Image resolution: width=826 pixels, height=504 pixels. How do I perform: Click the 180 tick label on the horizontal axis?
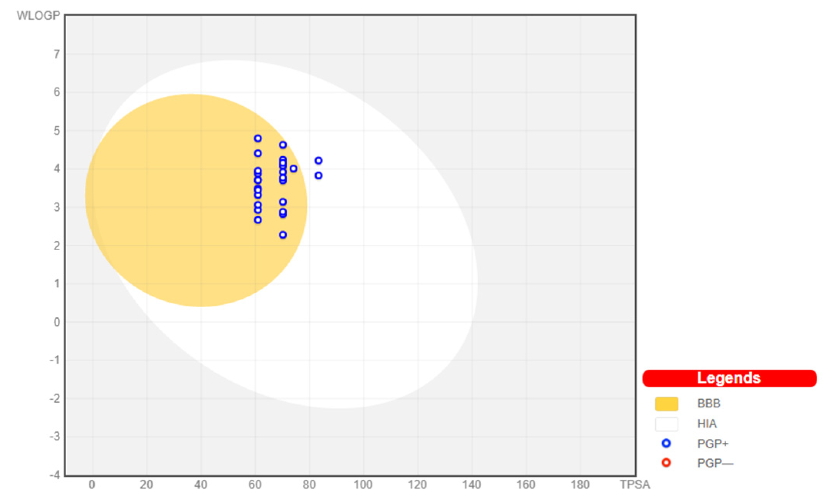point(580,485)
